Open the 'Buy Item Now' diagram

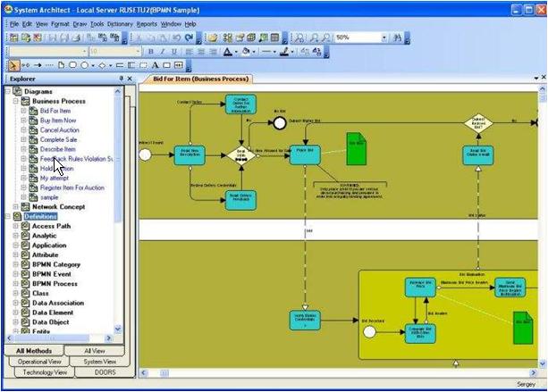click(x=58, y=121)
